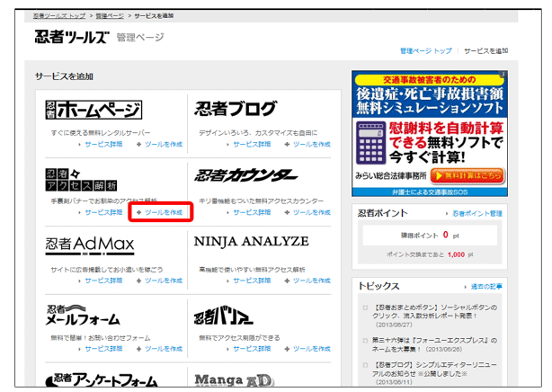This screenshot has width=552, height=392.
Task: Open サービス詳細 for 忍者カウンター
Action: (x=252, y=212)
